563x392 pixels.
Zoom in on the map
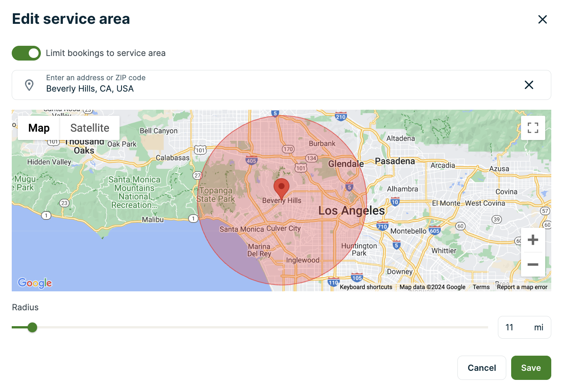pyautogui.click(x=533, y=239)
